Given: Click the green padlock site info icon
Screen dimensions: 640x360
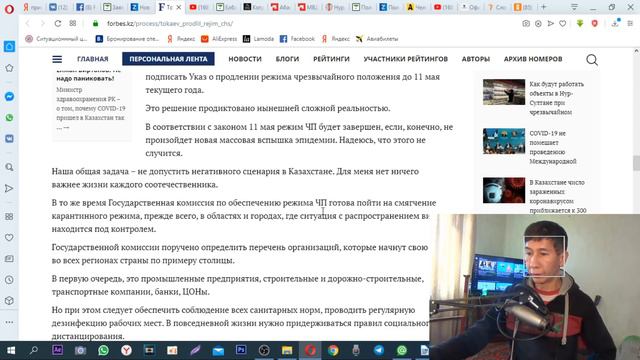Looking at the screenshot, I should point(96,23).
